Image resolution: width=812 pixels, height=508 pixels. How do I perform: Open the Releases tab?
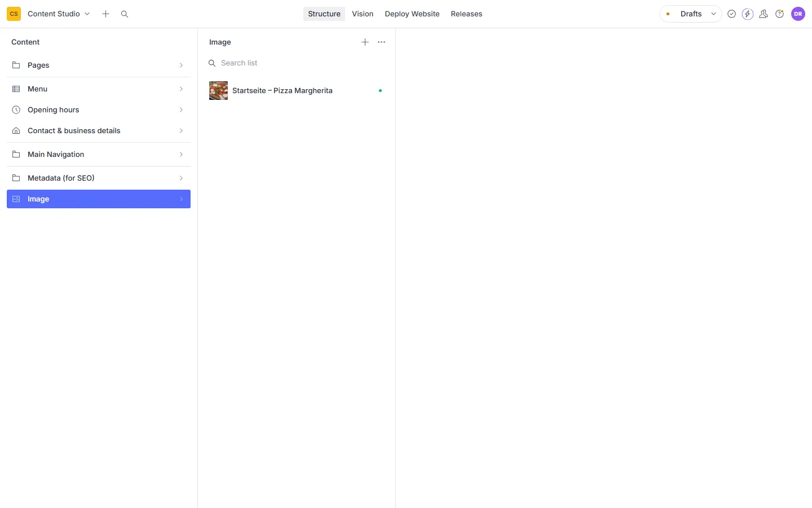466,14
